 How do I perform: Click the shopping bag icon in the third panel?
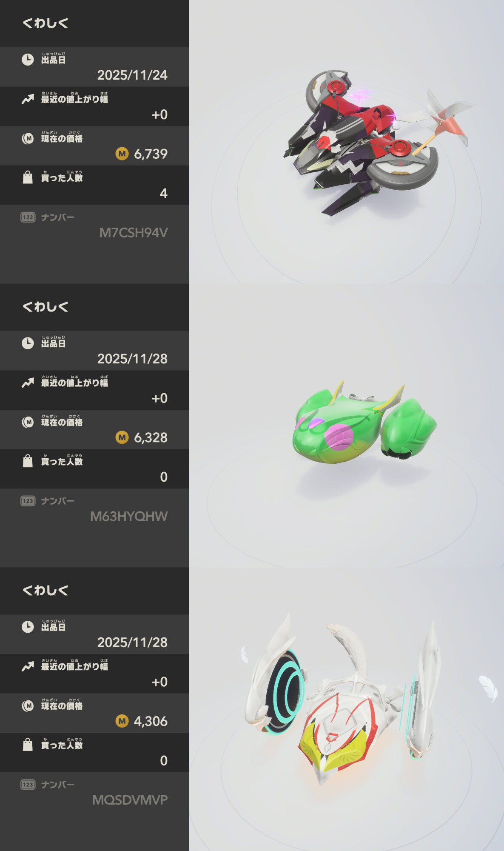tap(28, 745)
